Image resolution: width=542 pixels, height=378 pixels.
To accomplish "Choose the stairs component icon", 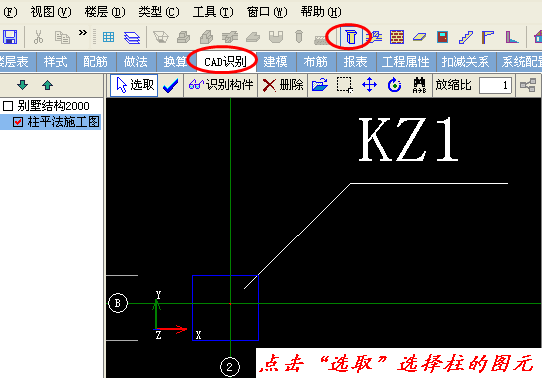I will pyautogui.click(x=466, y=37).
